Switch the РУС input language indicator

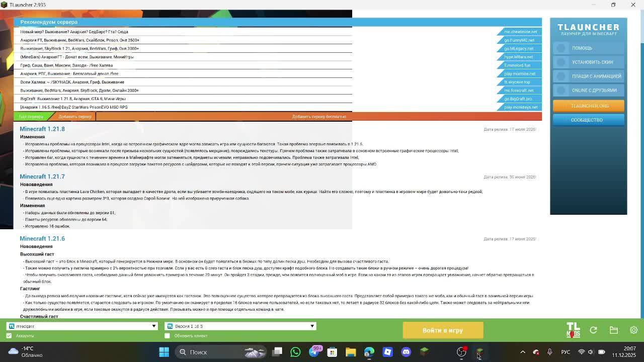(x=566, y=352)
